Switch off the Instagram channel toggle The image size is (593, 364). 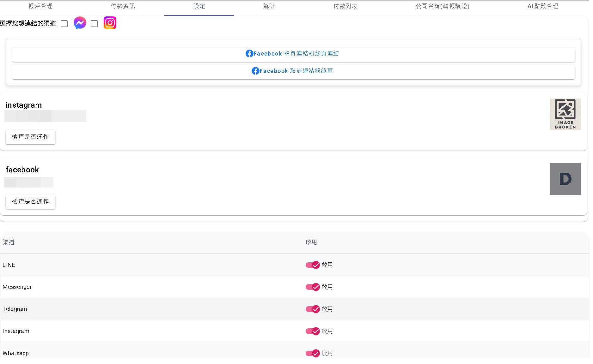pyautogui.click(x=312, y=331)
